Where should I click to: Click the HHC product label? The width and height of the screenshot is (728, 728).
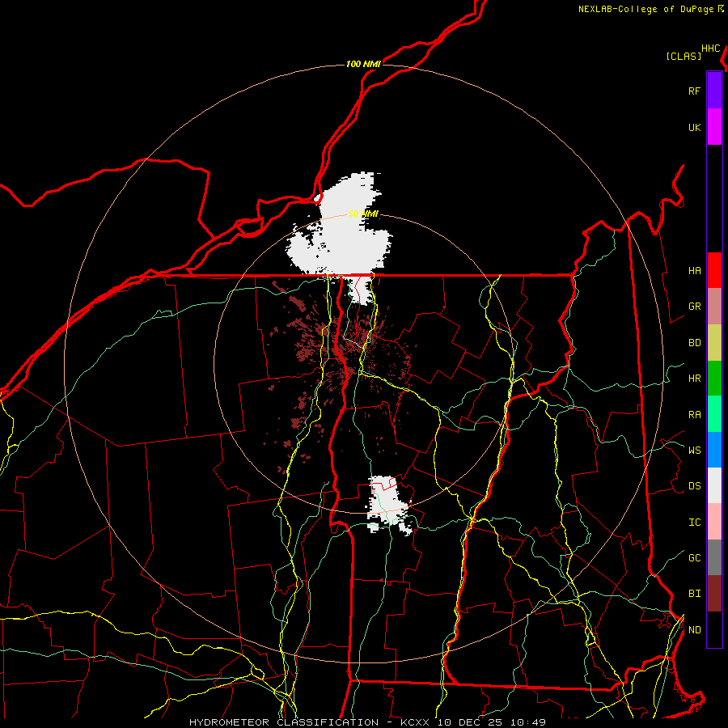[711, 49]
